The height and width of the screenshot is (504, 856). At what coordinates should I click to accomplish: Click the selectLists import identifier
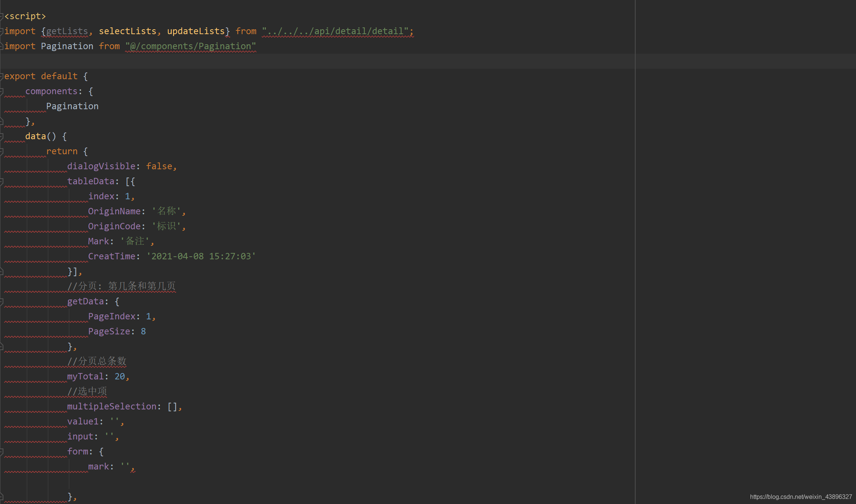[x=127, y=31]
